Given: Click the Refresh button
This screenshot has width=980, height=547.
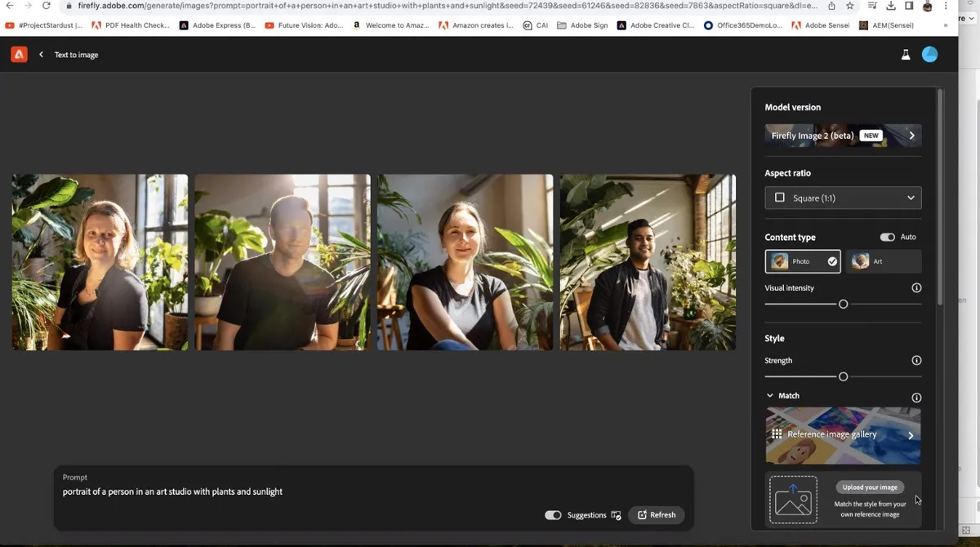Looking at the screenshot, I should (657, 515).
